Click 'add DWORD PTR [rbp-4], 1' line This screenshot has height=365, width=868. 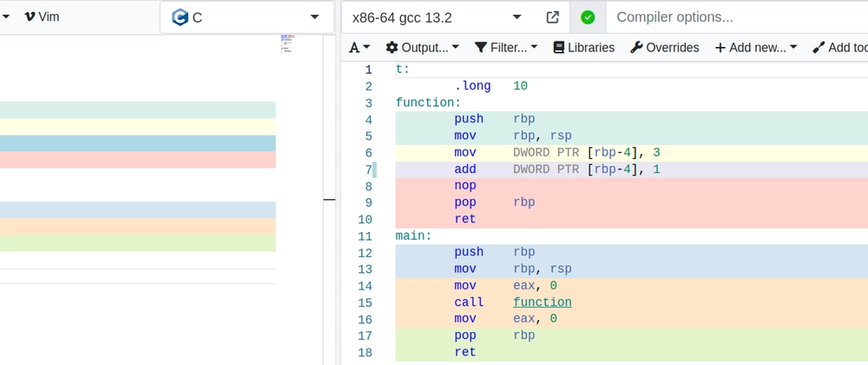pos(557,169)
